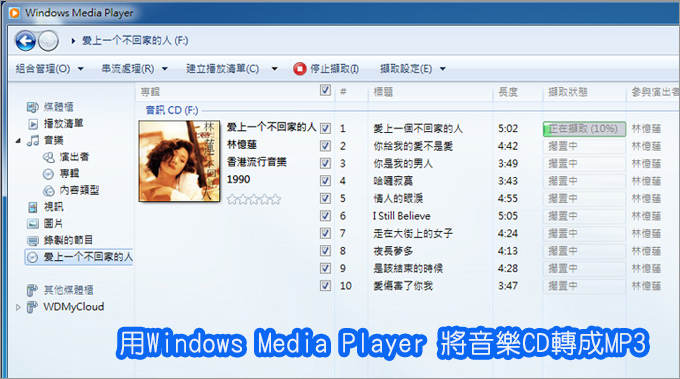Click the Back navigation arrow button
Viewport: 680px width, 379px height.
coord(25,41)
